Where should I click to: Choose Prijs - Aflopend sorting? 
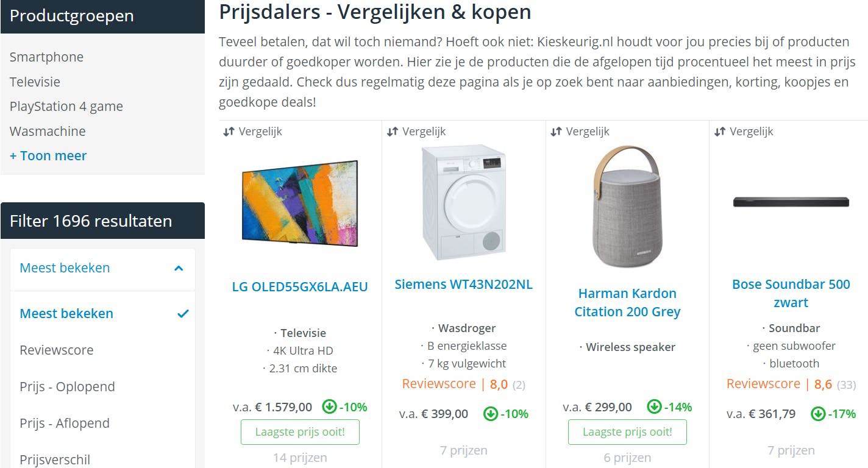pyautogui.click(x=65, y=424)
